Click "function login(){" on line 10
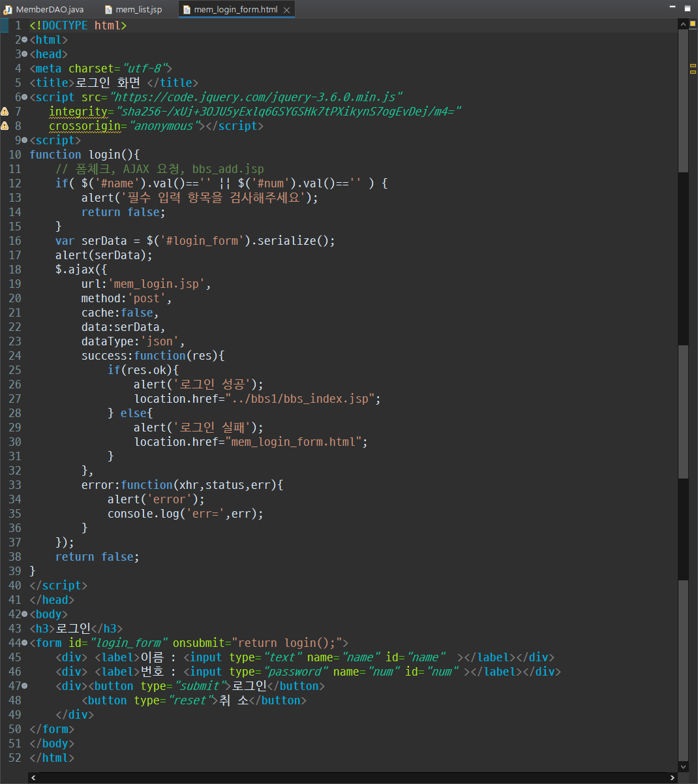Image resolution: width=698 pixels, height=784 pixels. coord(85,155)
